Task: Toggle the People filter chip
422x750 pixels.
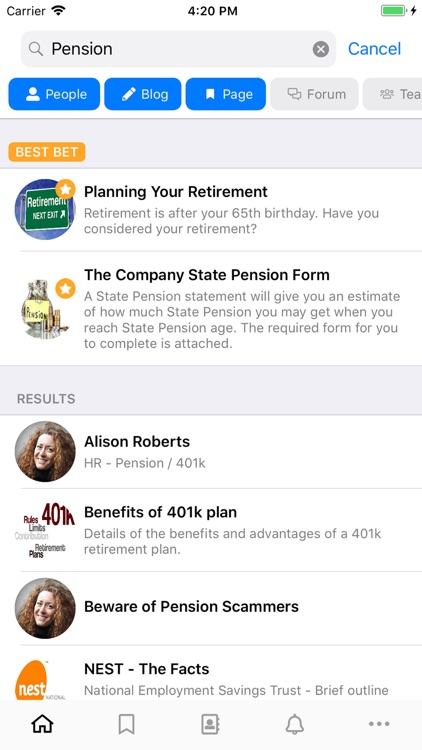Action: (x=54, y=94)
